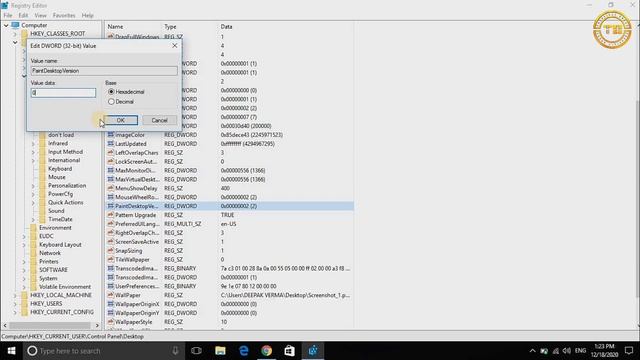Select the Keyboard Layout key

[x=60, y=244]
